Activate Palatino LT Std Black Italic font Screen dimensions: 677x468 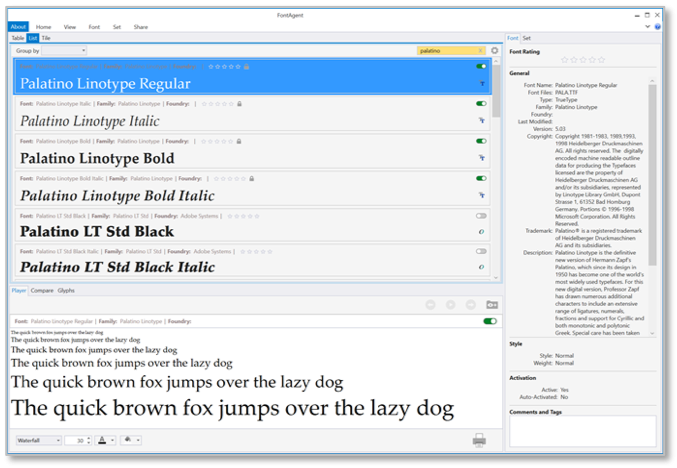tap(481, 251)
